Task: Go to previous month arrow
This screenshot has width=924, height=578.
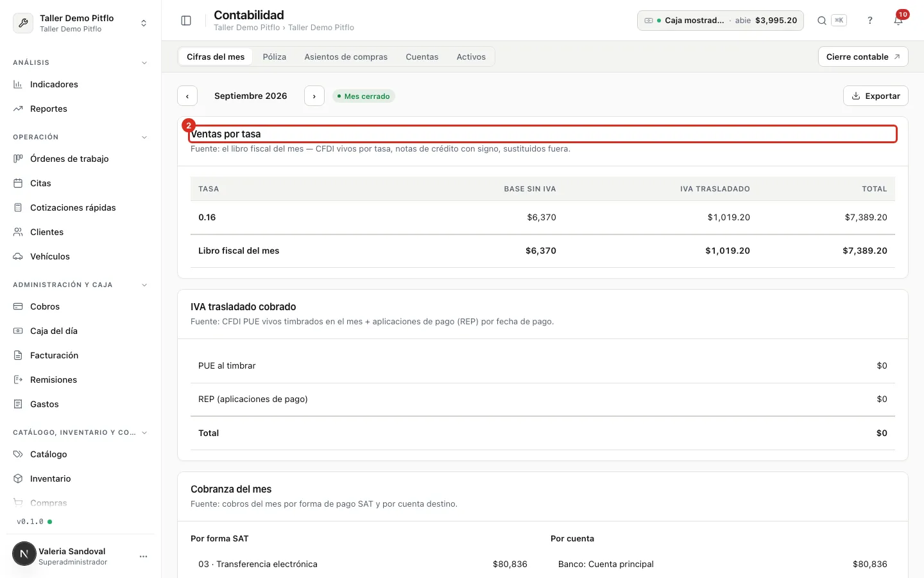Action: [x=187, y=96]
